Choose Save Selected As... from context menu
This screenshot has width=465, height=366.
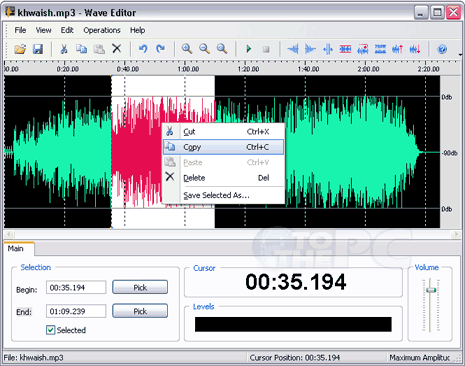[x=223, y=195]
